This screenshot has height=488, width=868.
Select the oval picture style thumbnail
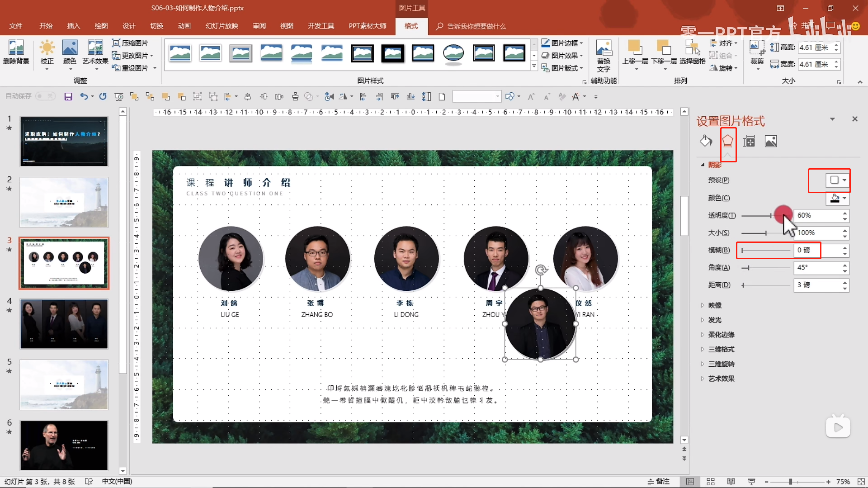pyautogui.click(x=453, y=53)
